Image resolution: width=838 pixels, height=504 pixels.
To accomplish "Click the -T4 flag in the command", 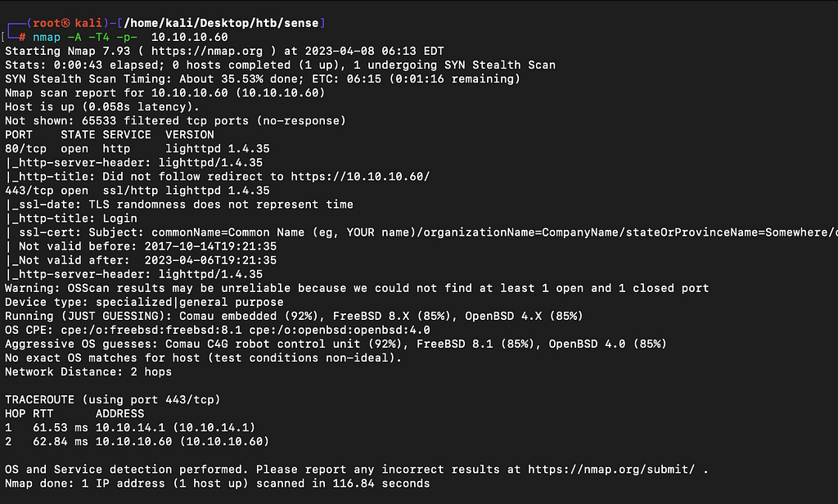I will (x=99, y=38).
